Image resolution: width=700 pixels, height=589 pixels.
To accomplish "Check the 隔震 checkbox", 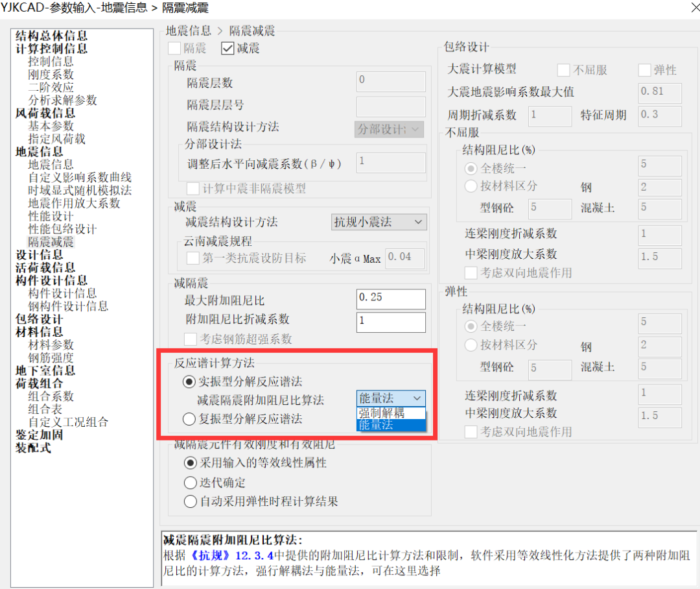I will [174, 48].
